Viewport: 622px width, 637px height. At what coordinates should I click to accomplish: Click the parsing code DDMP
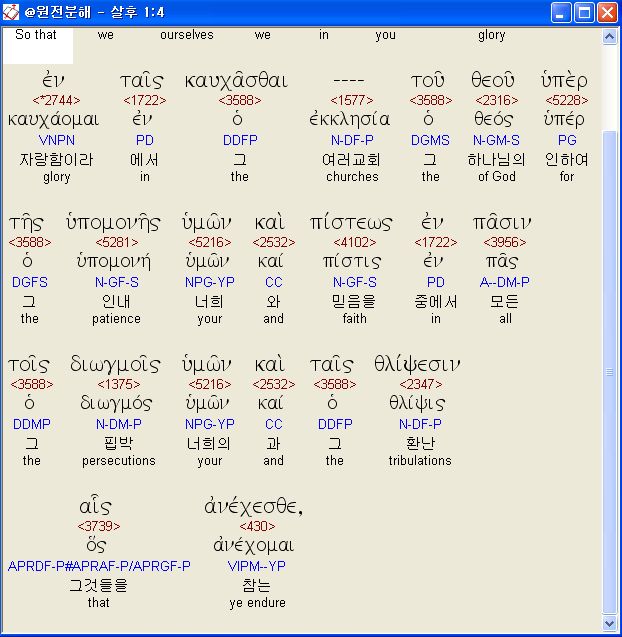32,424
